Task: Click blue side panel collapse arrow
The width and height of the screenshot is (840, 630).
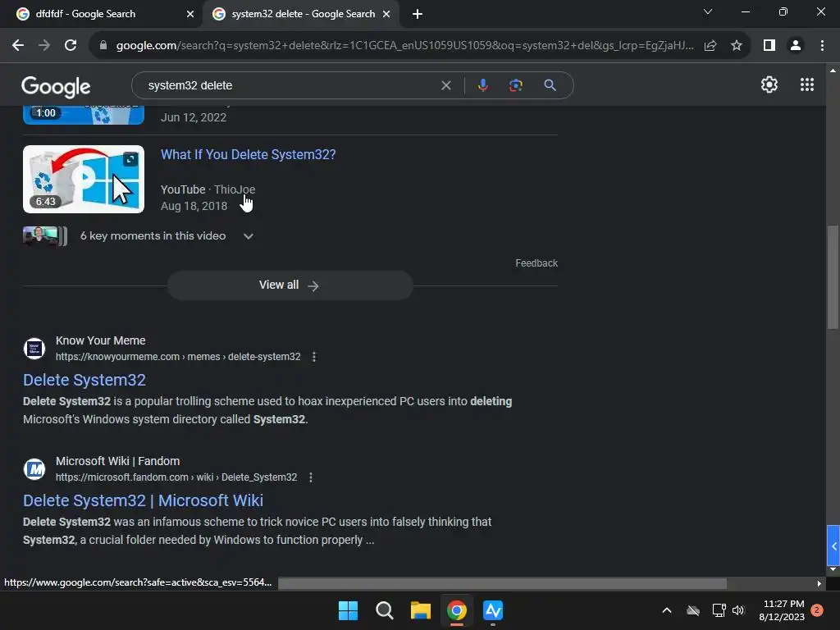Action: (833, 546)
